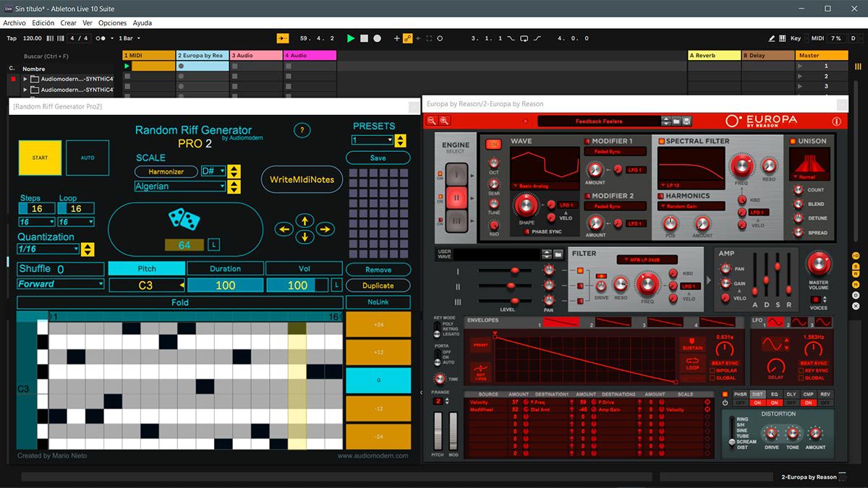
Task: Toggle PHSR effect Off switch
Action: pyautogui.click(x=740, y=403)
